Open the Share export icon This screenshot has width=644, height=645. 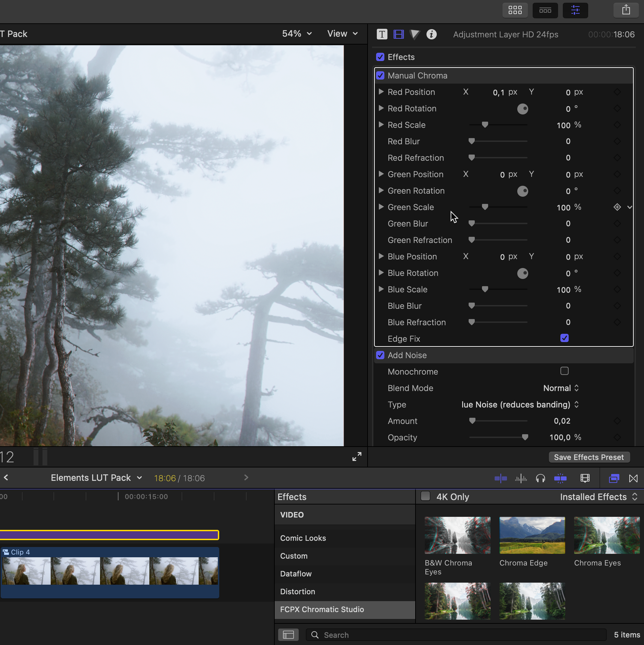pyautogui.click(x=626, y=10)
